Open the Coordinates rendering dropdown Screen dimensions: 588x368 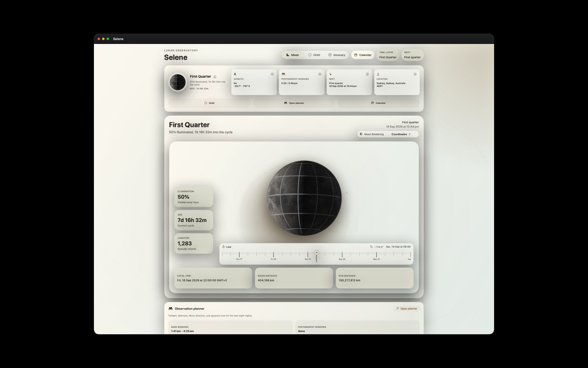click(x=401, y=134)
